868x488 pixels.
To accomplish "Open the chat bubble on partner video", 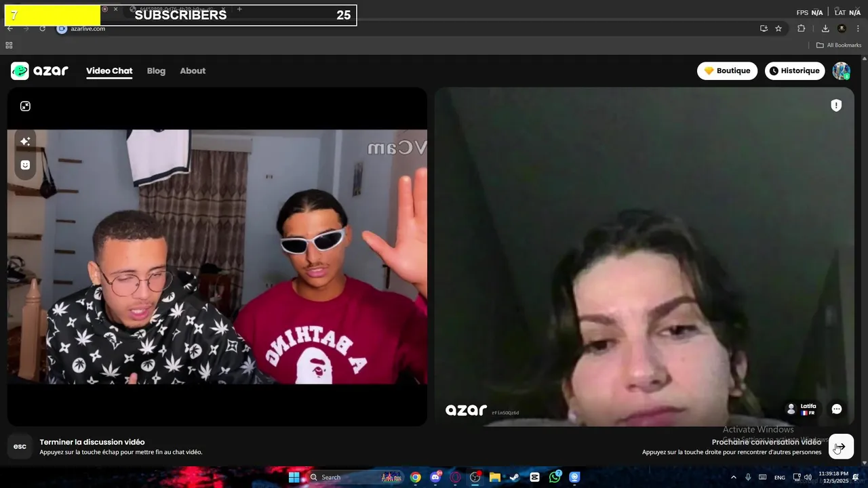I will click(836, 409).
